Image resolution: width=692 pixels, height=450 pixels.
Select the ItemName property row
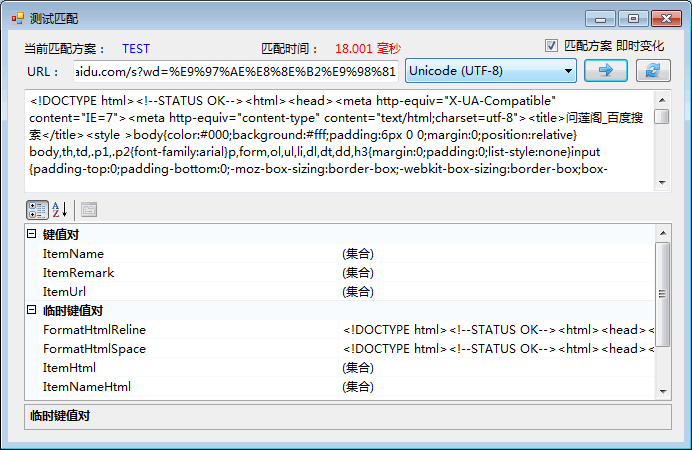346,254
